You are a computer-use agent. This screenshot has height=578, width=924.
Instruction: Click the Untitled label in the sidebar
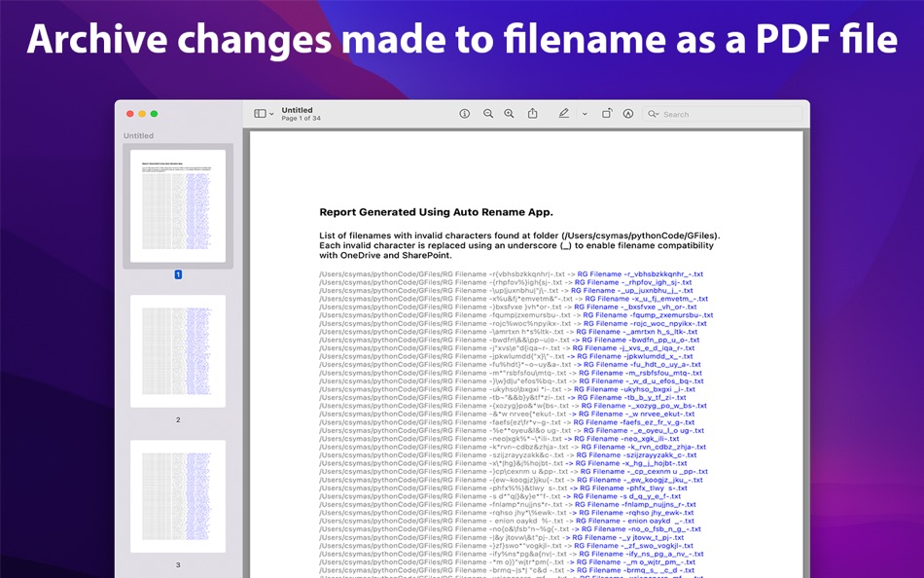pos(138,135)
